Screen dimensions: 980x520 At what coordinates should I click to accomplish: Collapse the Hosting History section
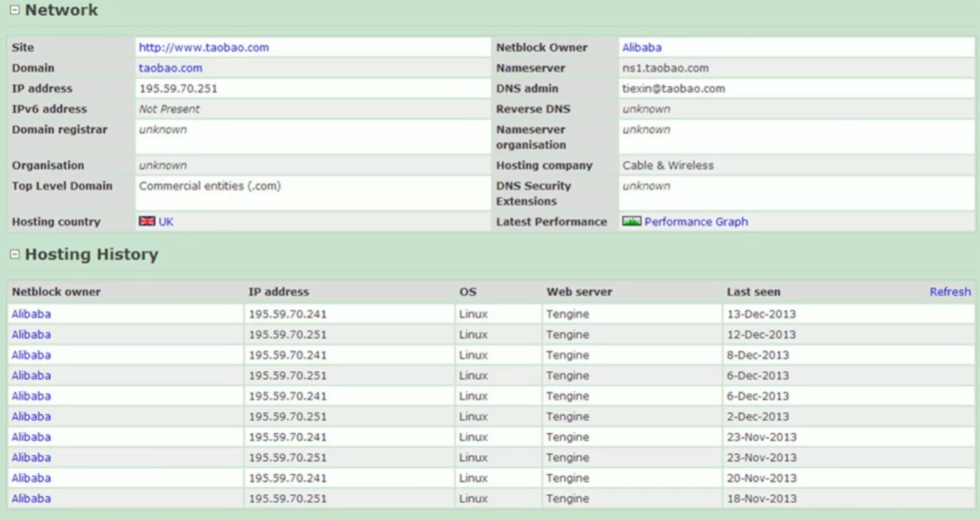[15, 255]
